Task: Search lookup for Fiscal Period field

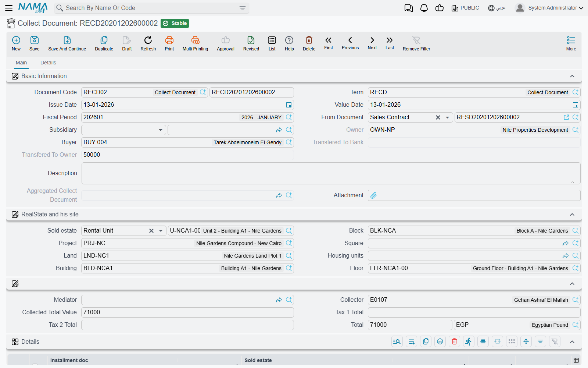Action: [x=289, y=117]
